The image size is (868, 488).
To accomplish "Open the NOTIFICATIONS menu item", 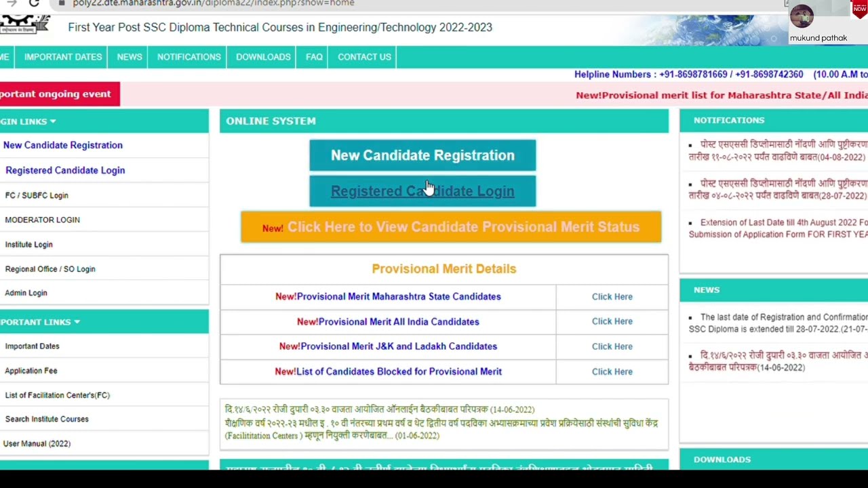I will tap(189, 57).
